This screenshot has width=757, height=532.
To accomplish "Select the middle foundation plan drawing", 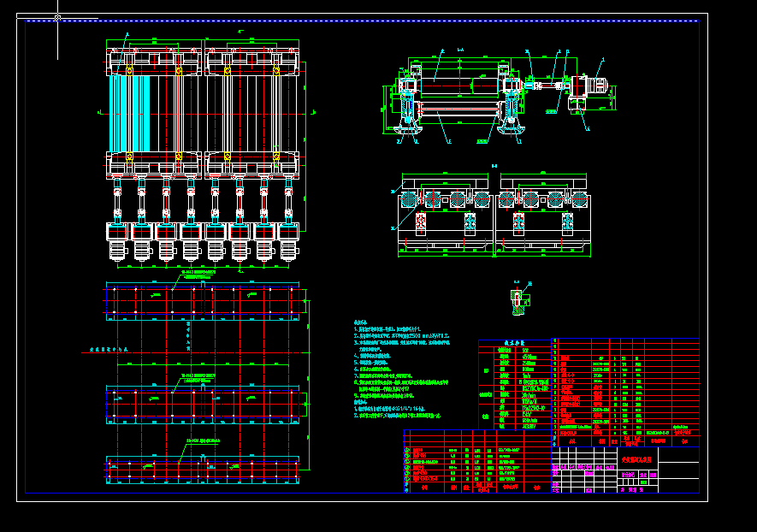I will 205,405.
